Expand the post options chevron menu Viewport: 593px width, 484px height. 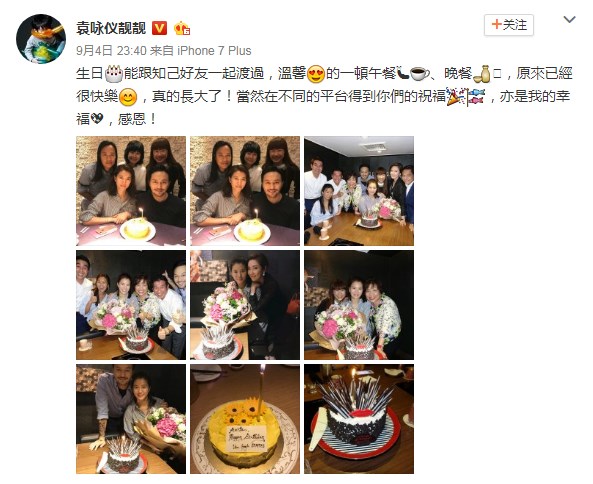[x=569, y=19]
